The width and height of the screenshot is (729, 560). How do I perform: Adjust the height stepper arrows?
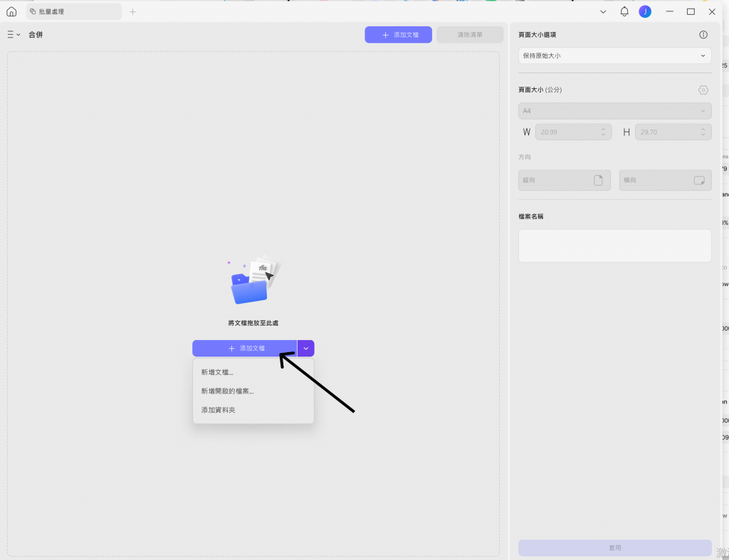[x=703, y=132]
